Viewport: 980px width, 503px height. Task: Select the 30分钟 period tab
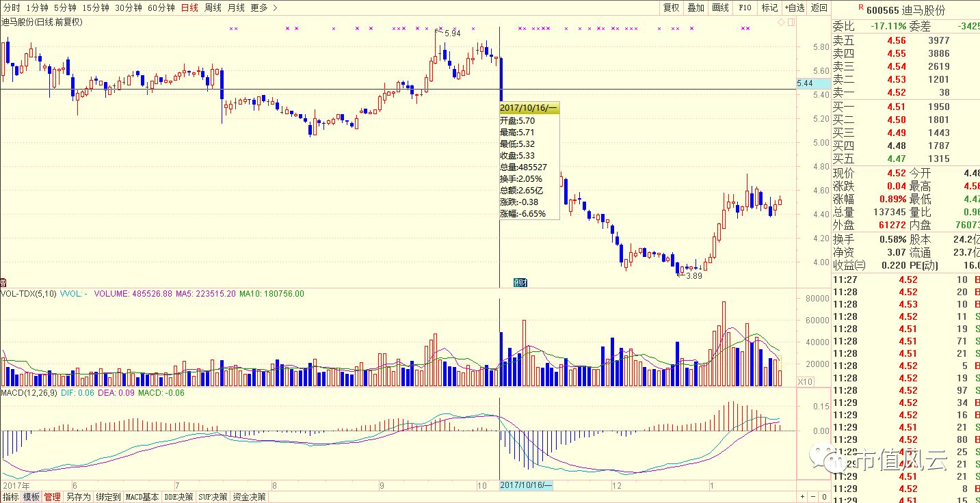coord(128,8)
